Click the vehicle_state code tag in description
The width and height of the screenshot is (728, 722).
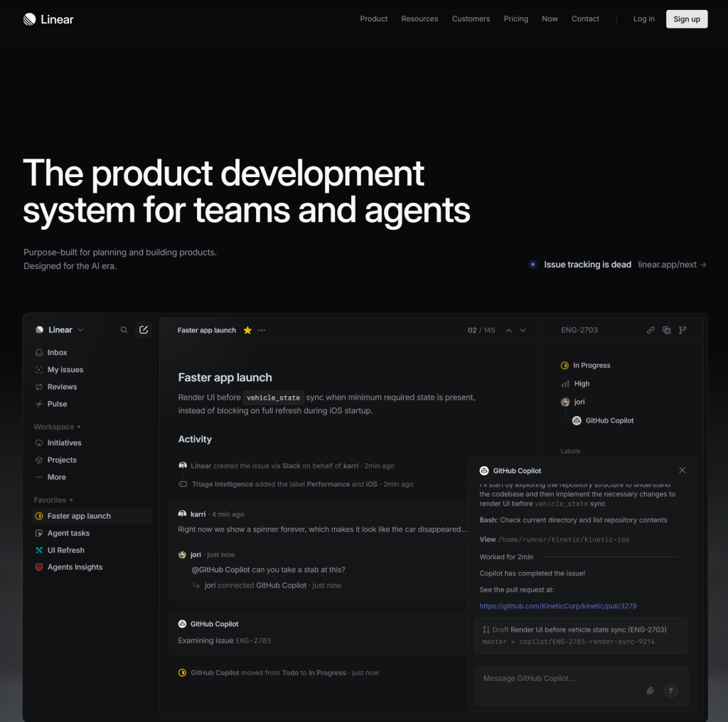tap(274, 398)
